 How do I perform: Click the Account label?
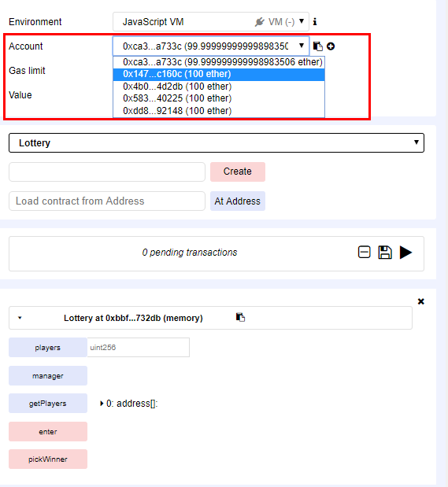point(26,46)
